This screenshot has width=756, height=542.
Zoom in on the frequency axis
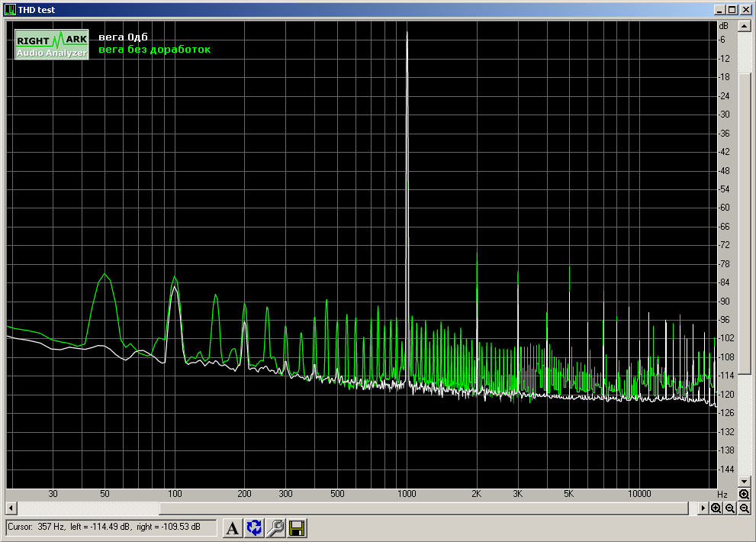tap(716, 508)
